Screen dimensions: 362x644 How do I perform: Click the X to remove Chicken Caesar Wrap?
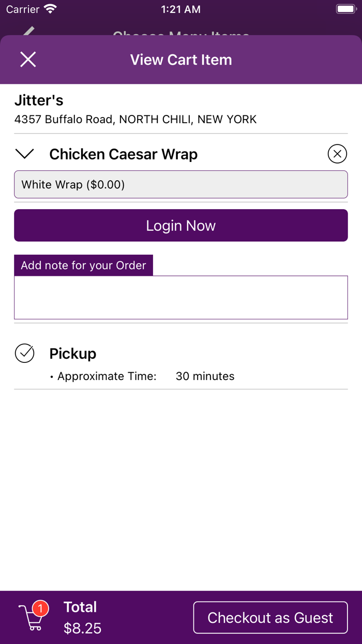coord(337,154)
